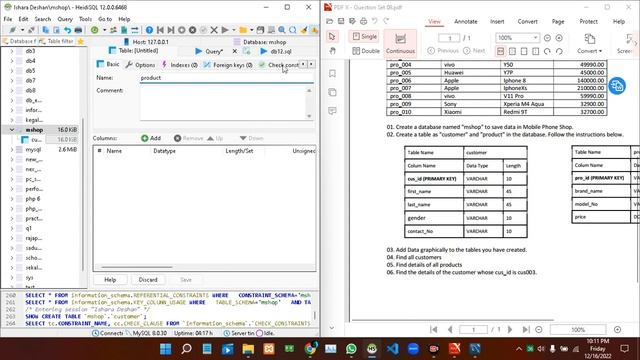The width and height of the screenshot is (640, 360).
Task: Click the HeidiSQL print icon
Action: click(x=78, y=30)
